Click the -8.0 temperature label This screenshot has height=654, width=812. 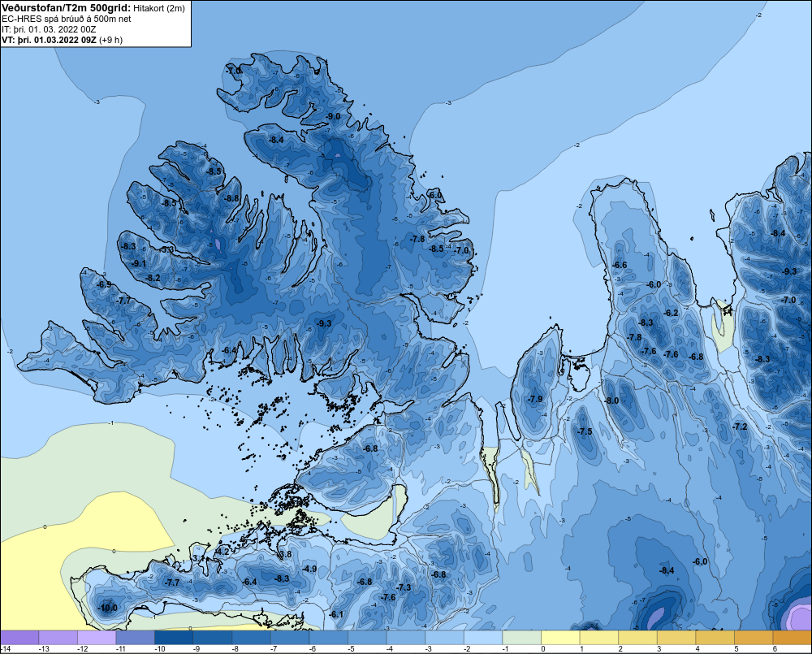tap(611, 401)
